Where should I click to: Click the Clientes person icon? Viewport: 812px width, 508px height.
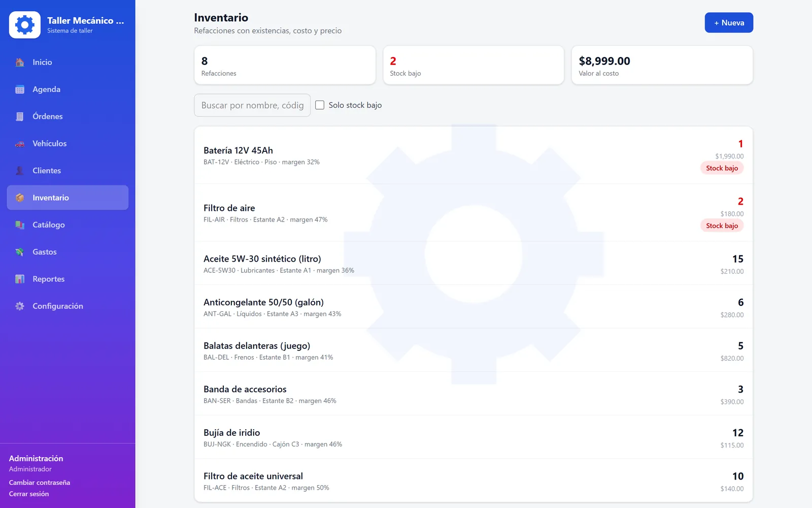[20, 171]
